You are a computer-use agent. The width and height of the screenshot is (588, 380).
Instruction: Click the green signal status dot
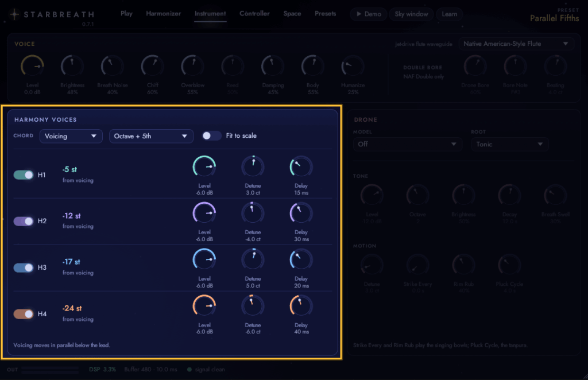coord(189,370)
